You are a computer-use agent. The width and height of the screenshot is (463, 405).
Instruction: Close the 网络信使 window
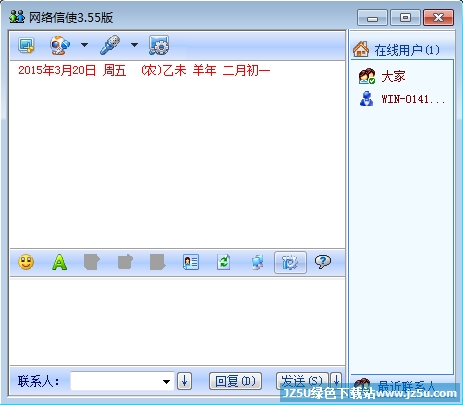[438, 18]
